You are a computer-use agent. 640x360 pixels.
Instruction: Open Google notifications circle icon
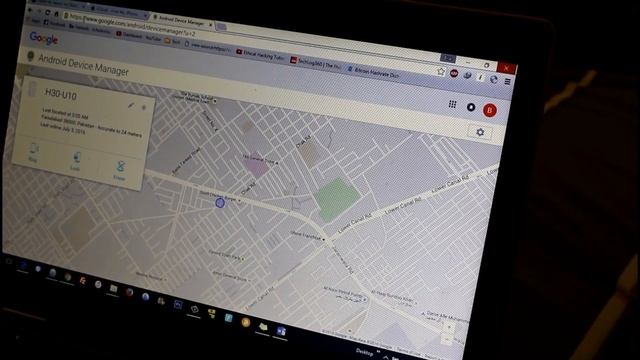[471, 107]
